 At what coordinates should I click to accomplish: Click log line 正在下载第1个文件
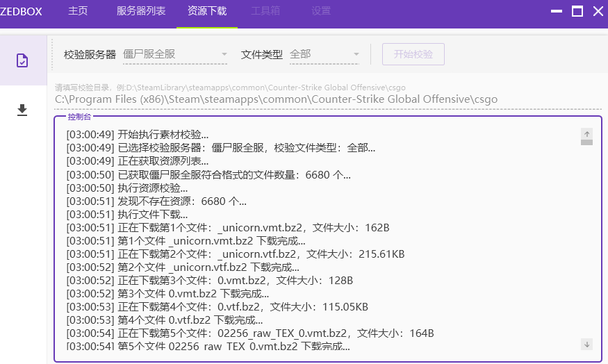pos(228,228)
